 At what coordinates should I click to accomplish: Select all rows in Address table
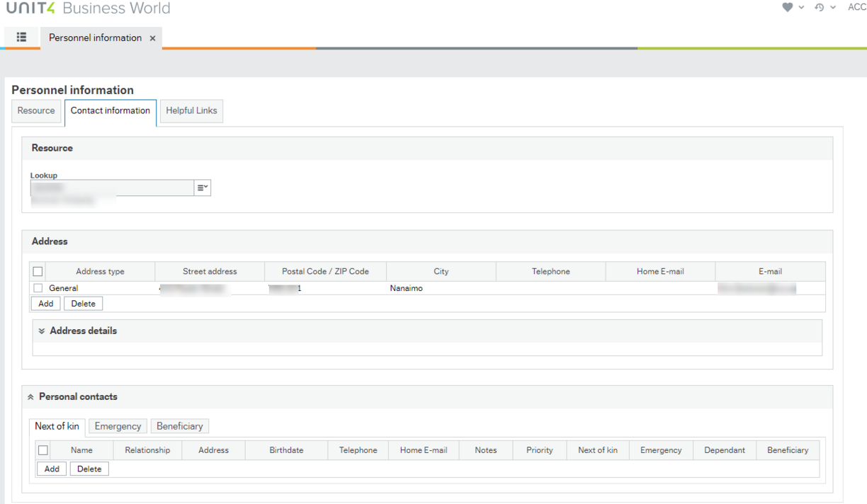tap(38, 271)
